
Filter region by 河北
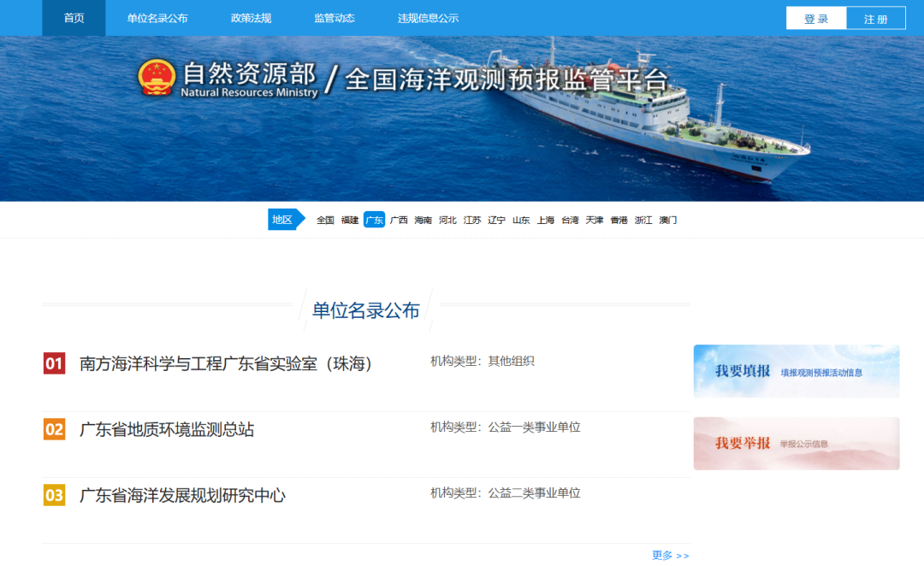click(447, 221)
